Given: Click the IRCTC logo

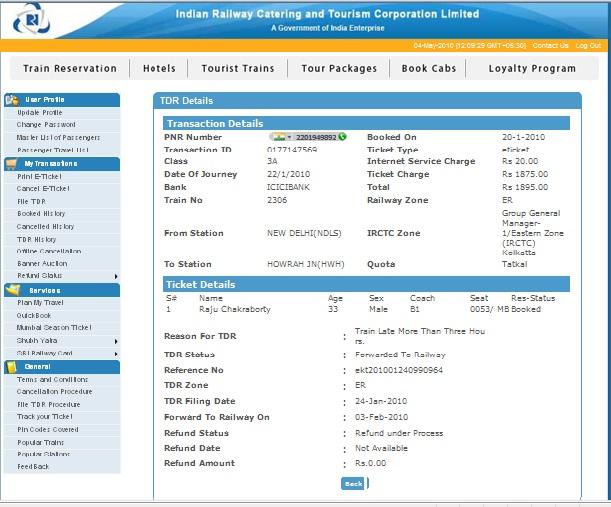Looking at the screenshot, I should point(31,19).
